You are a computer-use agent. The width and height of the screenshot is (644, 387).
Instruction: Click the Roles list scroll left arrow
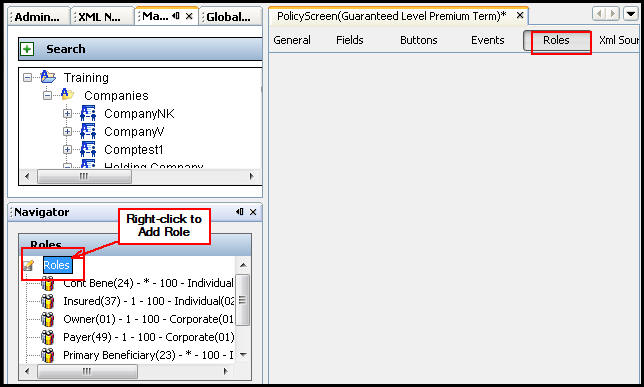[27, 371]
